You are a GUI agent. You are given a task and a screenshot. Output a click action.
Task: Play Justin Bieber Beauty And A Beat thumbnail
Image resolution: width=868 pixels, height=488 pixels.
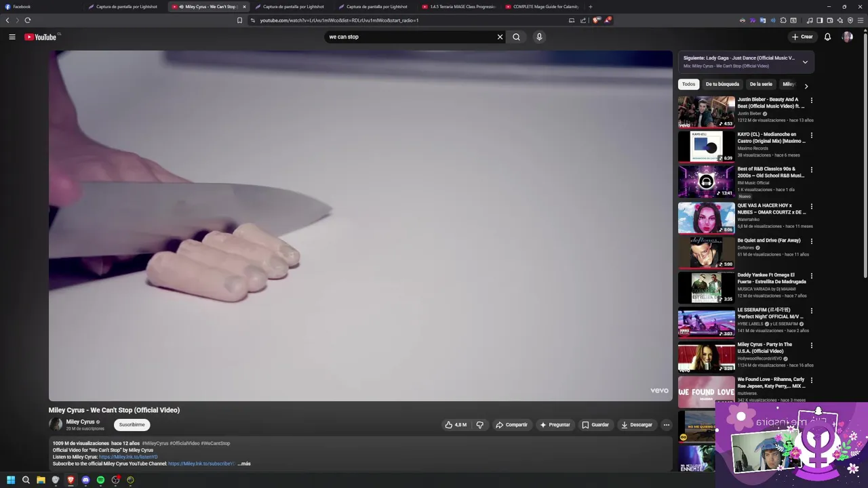pyautogui.click(x=706, y=112)
